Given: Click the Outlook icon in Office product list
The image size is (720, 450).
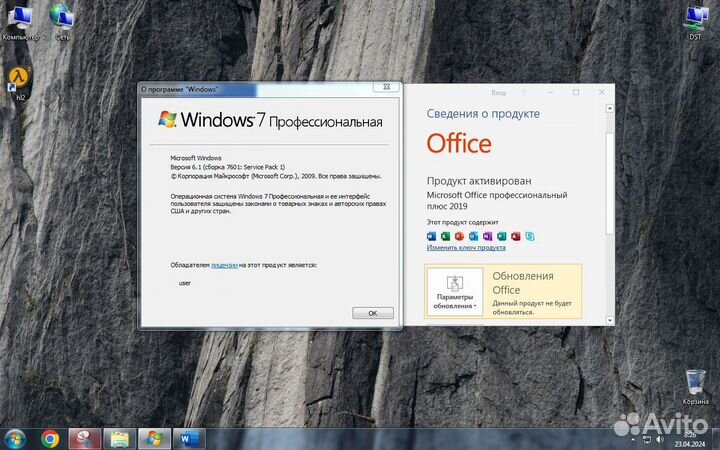Looking at the screenshot, I should pyautogui.click(x=473, y=236).
